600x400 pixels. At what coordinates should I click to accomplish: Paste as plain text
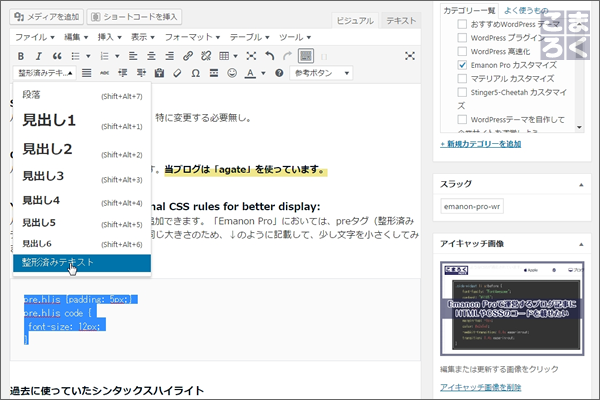click(x=160, y=73)
